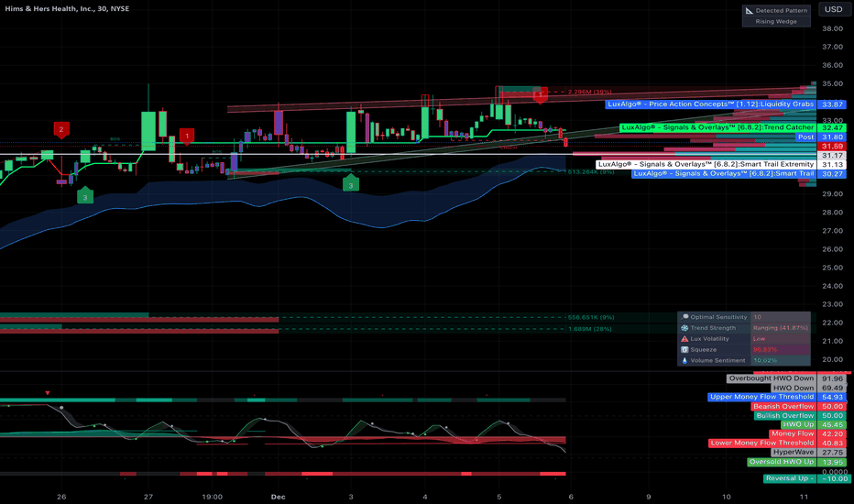The height and width of the screenshot is (504, 854).
Task: Select the Upper Money Flow Threshold label
Action: click(x=762, y=397)
